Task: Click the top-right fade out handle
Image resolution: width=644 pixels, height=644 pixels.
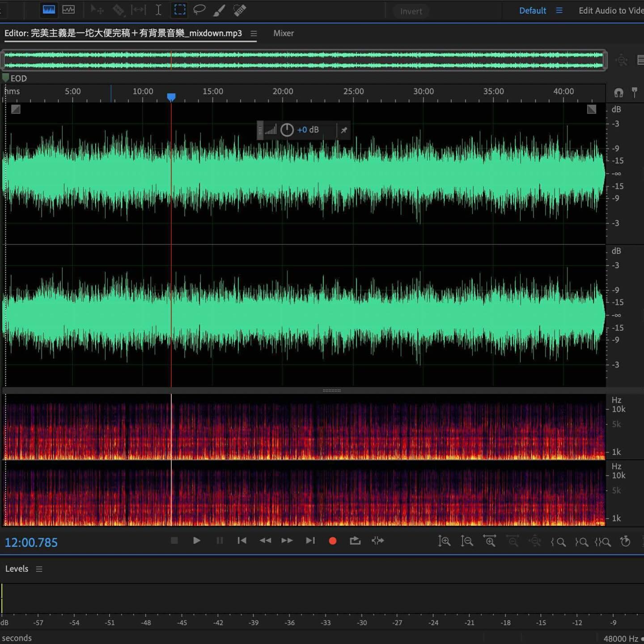Action: (x=591, y=109)
